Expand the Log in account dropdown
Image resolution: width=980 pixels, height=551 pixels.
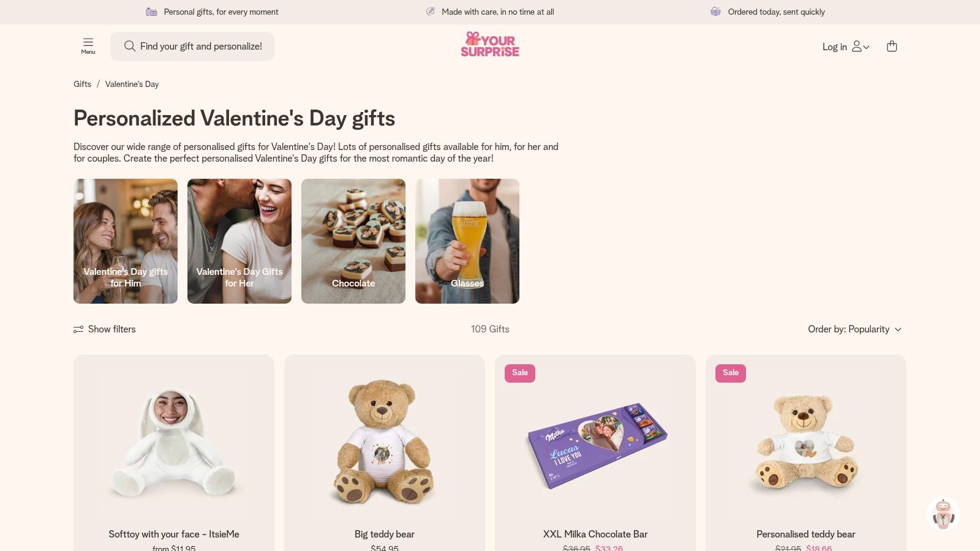click(x=846, y=47)
